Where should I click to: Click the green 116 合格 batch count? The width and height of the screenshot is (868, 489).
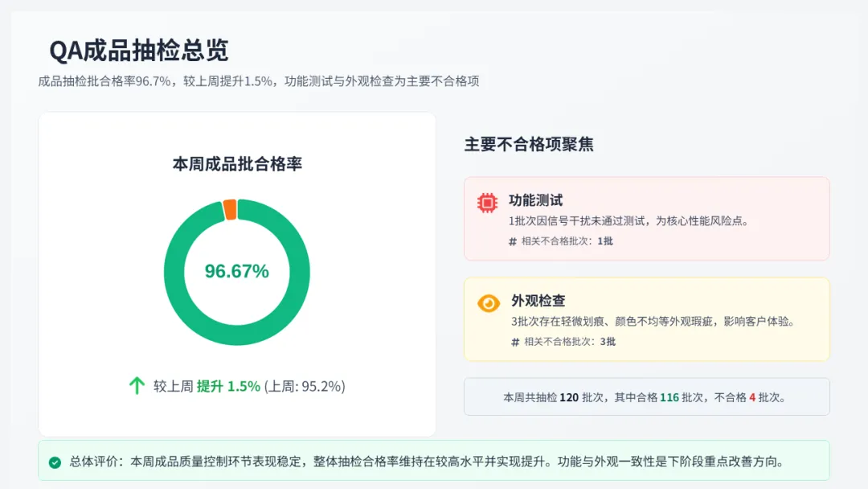point(669,397)
